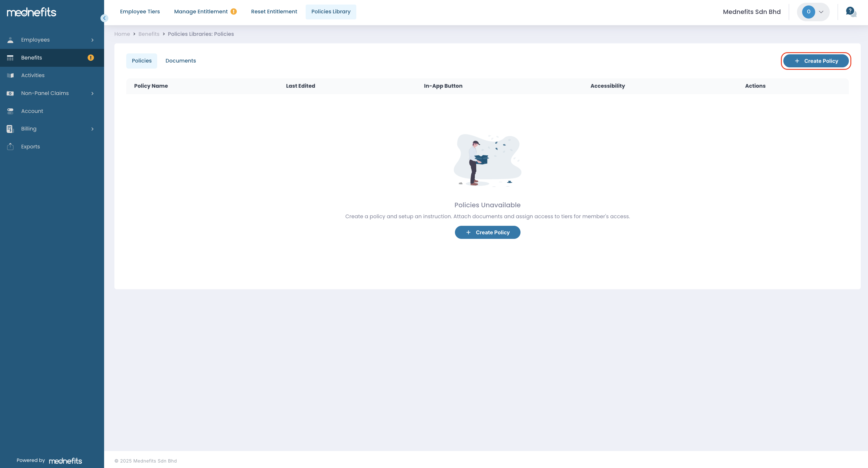Click the Benefits table icon in sidebar

(10, 58)
